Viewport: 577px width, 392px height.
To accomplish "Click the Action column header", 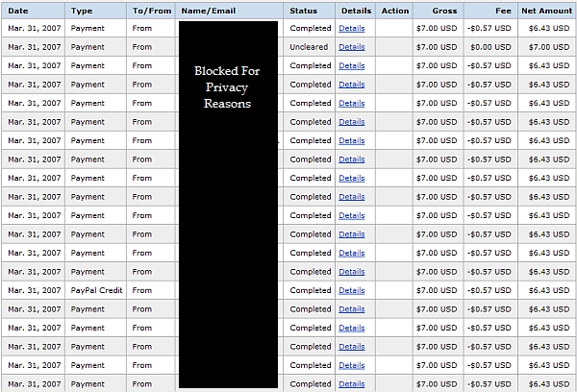I will [394, 11].
